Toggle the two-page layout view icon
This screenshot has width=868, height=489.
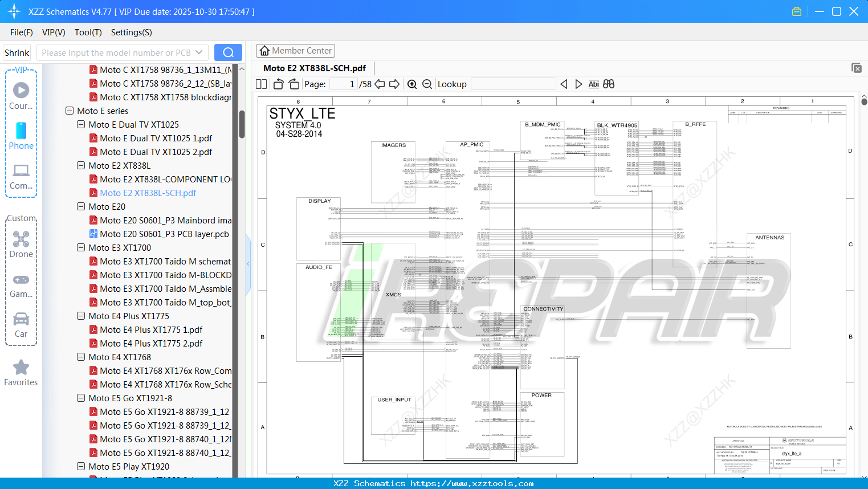(x=261, y=84)
